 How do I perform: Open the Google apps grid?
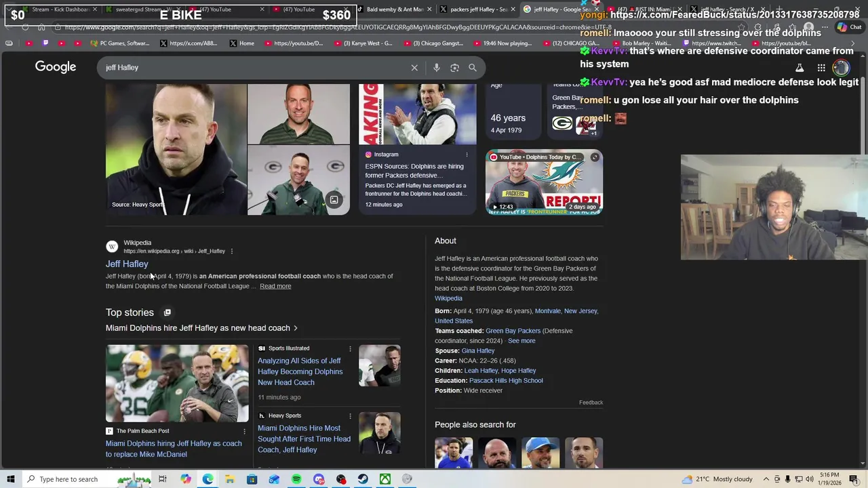point(821,68)
